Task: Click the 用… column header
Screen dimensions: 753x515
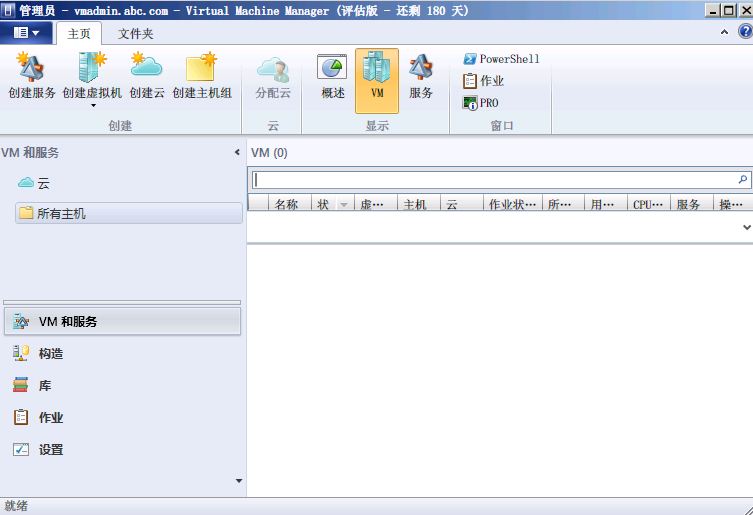Action: (606, 204)
